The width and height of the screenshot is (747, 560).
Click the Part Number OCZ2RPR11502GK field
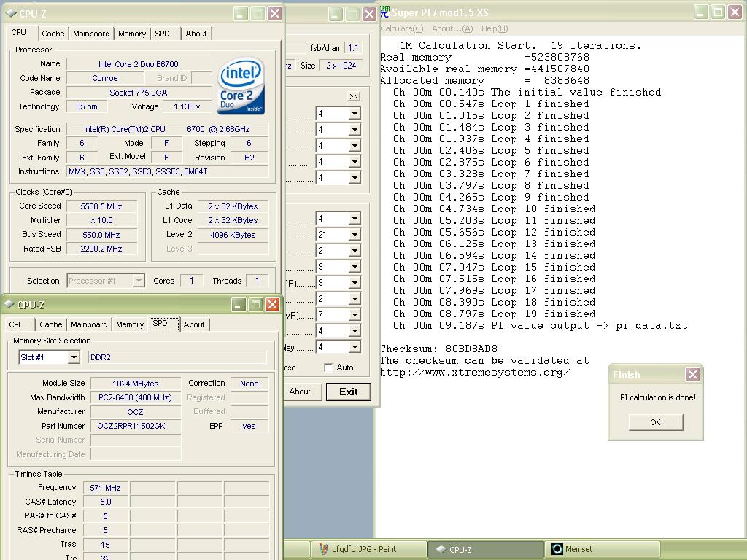(x=136, y=426)
